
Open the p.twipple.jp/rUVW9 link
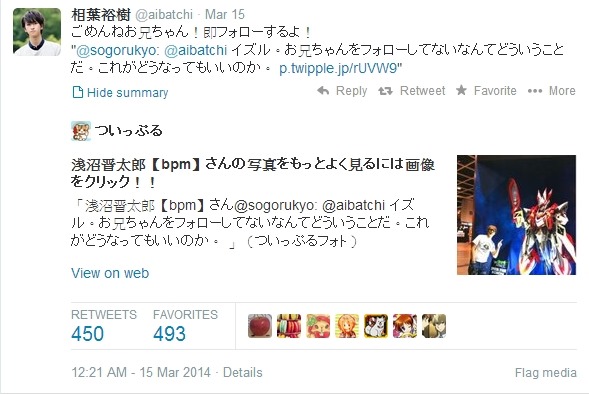click(x=338, y=68)
